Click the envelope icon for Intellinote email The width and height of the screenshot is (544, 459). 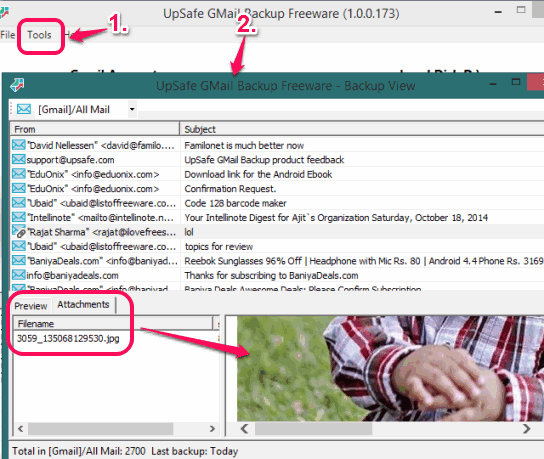[19, 217]
